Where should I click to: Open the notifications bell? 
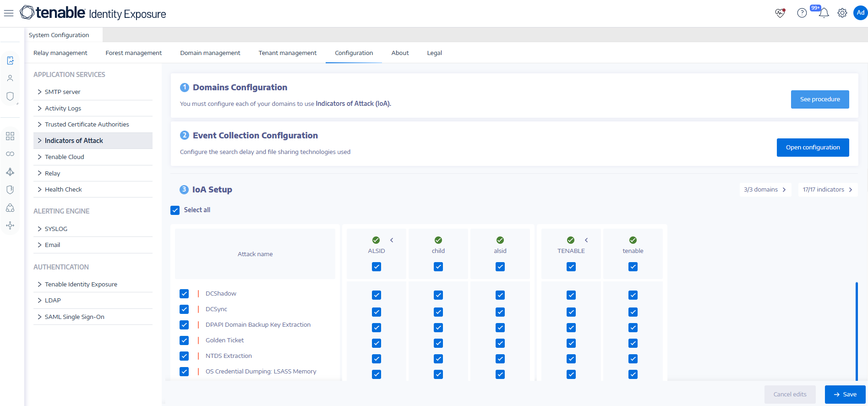point(824,13)
